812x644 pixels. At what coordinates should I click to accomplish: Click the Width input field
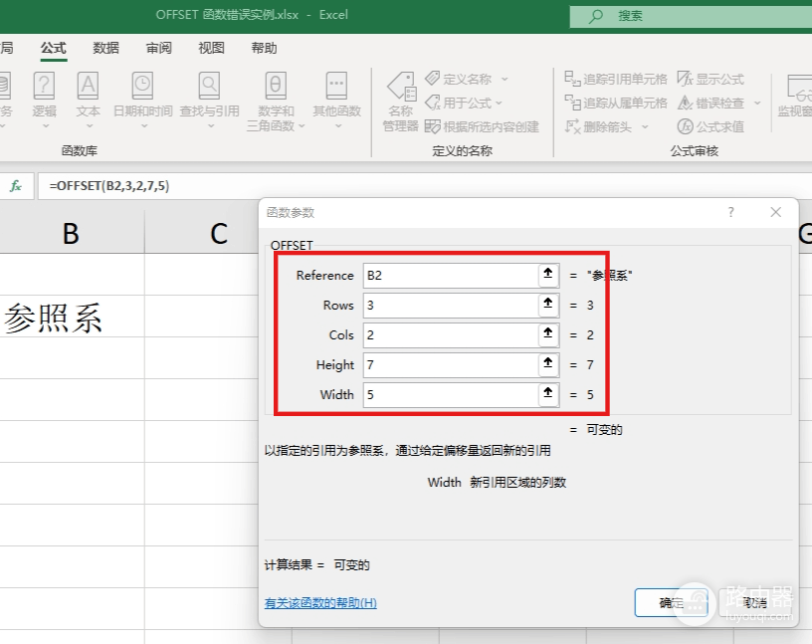(x=451, y=394)
